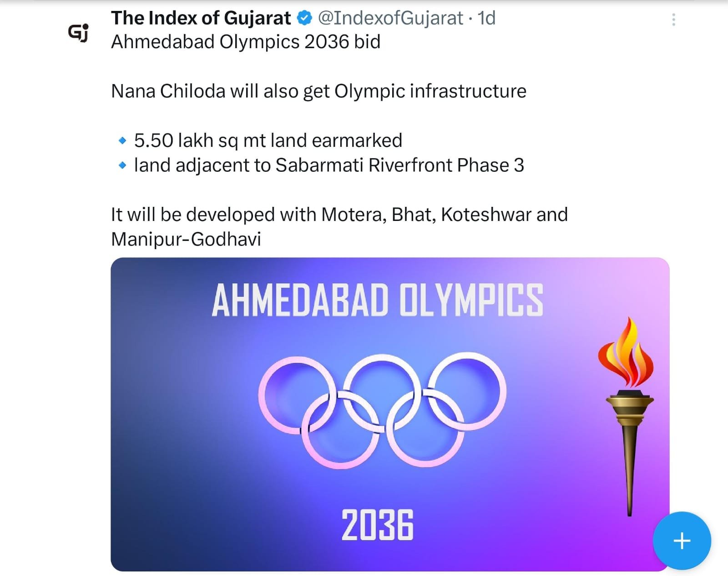Click the blue verified badge
This screenshot has height=576, width=728.
click(304, 18)
